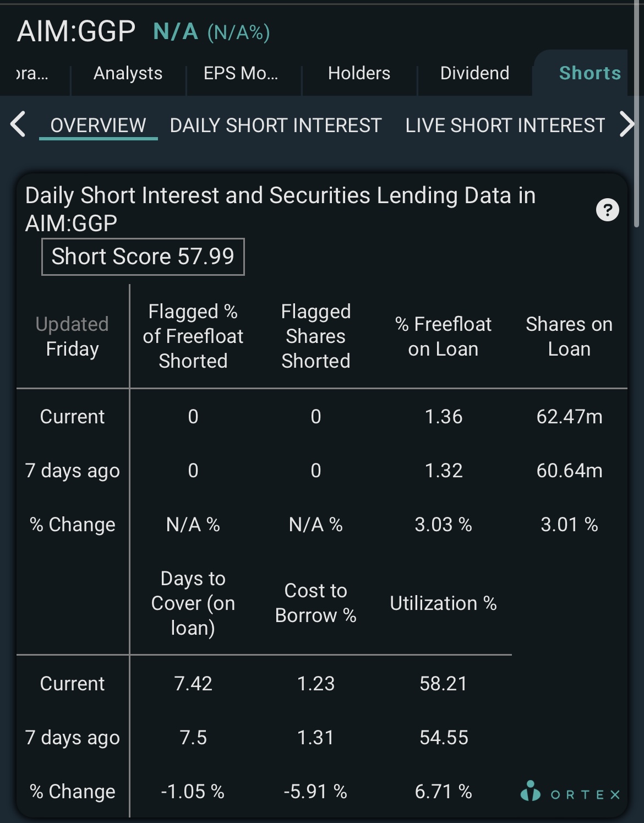The width and height of the screenshot is (644, 823).
Task: Click the Short Score 57.99 box
Action: coord(143,257)
